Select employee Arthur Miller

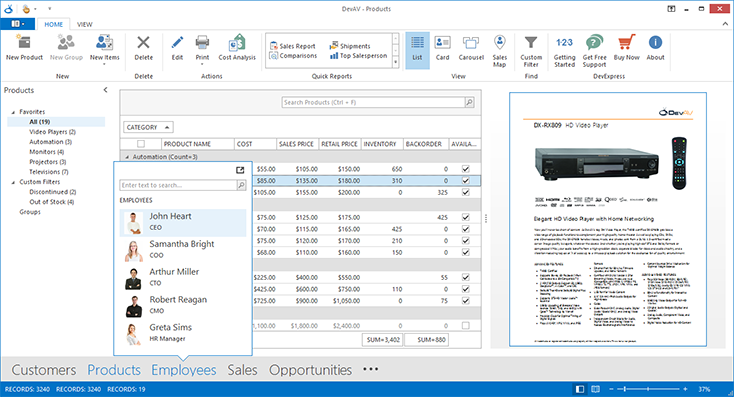click(183, 277)
